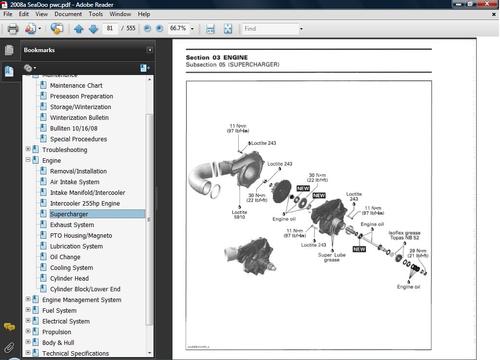The height and width of the screenshot is (360, 500).
Task: Expand the Fuel System bookmark
Action: tap(28, 310)
